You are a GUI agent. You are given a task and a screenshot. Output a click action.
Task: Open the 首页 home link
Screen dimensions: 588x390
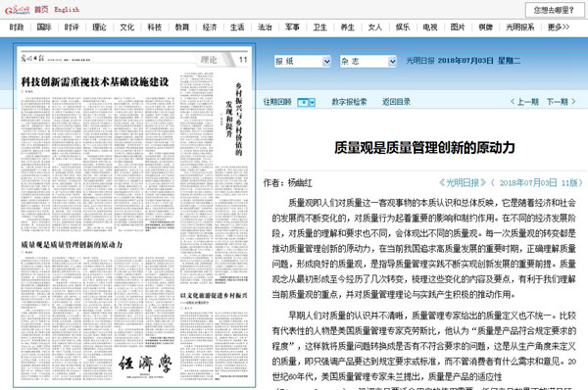point(41,10)
